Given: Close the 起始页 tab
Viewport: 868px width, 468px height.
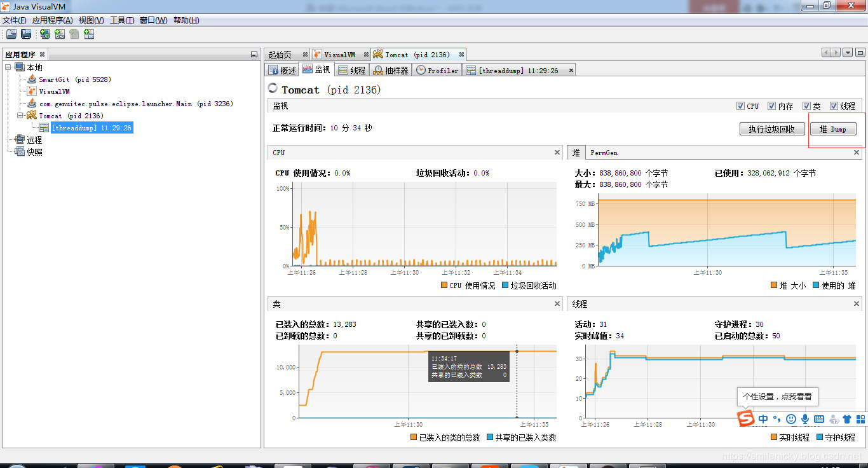Looking at the screenshot, I should coord(305,55).
